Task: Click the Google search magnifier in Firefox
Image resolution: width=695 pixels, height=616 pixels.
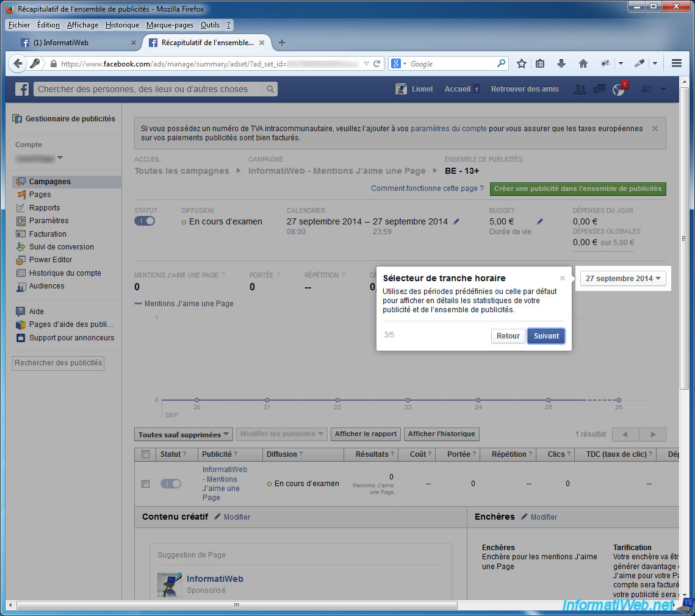Action: [501, 63]
